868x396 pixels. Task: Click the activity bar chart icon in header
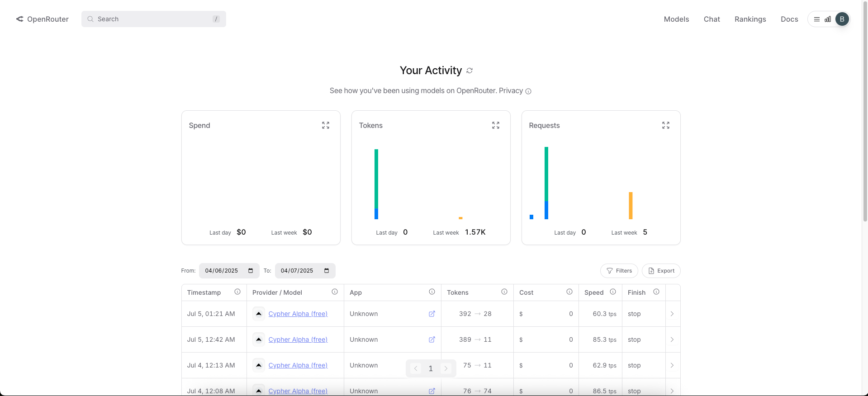tap(828, 19)
